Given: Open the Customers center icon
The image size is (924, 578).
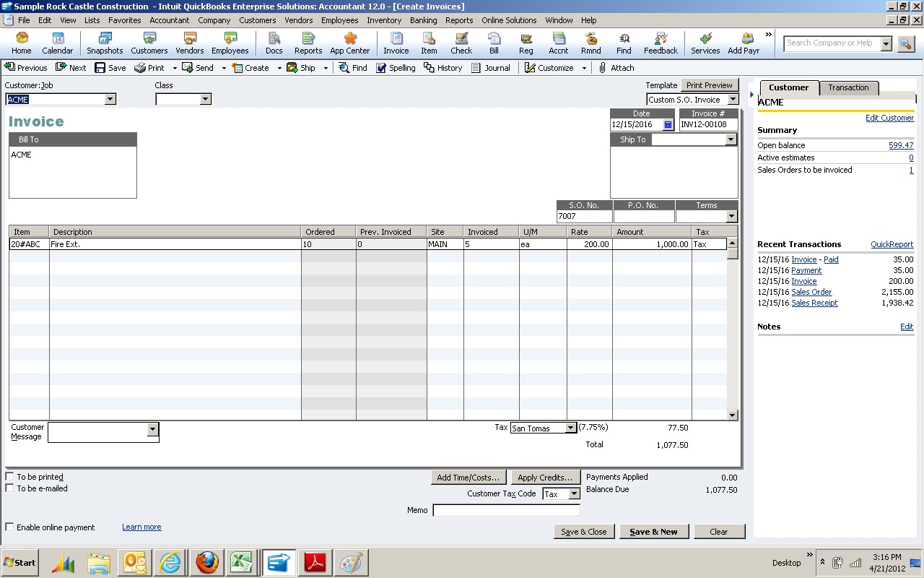Looking at the screenshot, I should pyautogui.click(x=149, y=43).
